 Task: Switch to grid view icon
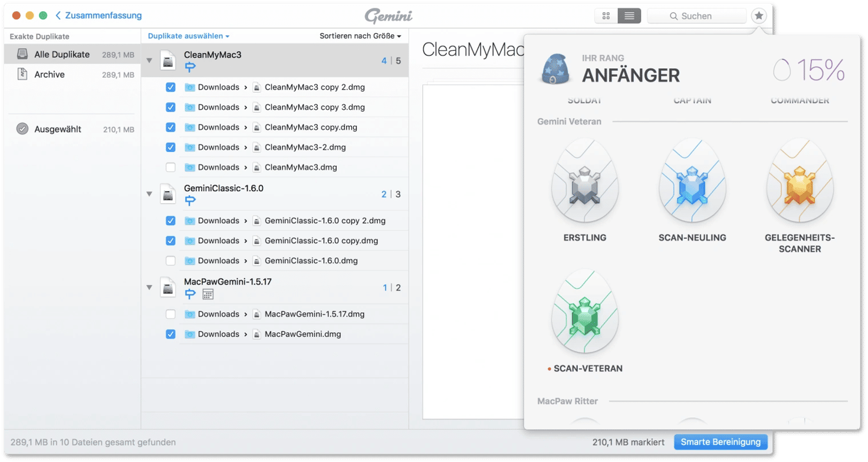[x=606, y=16]
